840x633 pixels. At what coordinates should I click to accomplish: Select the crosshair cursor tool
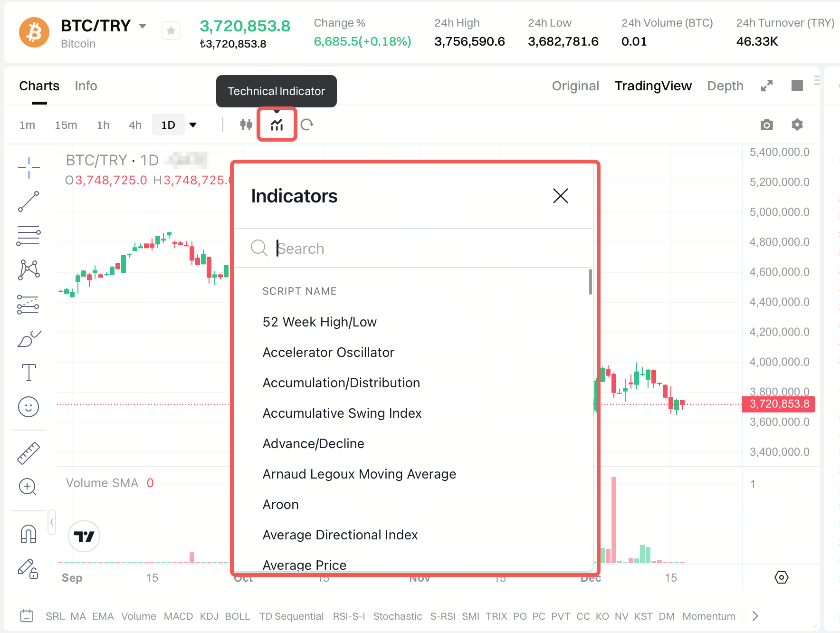29,168
